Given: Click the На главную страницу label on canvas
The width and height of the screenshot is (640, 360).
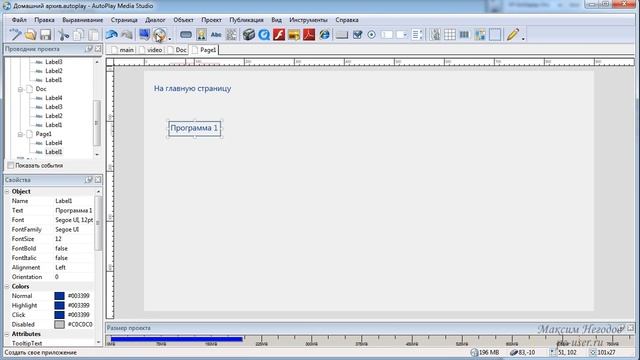Looking at the screenshot, I should point(192,88).
